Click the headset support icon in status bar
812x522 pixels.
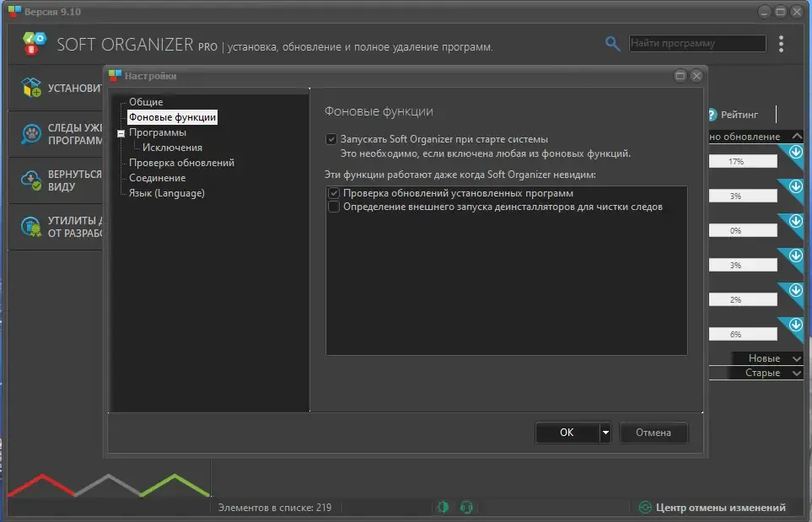coord(466,508)
